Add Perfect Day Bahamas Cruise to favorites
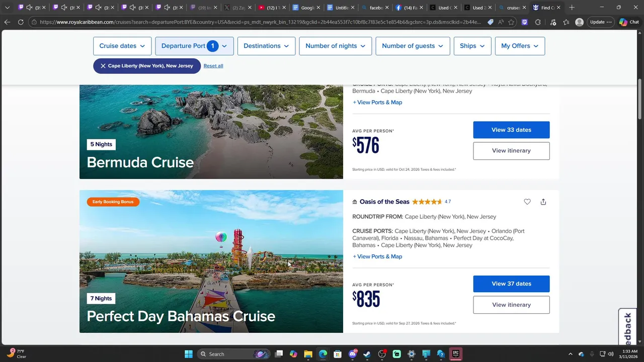This screenshot has height=362, width=644. (x=527, y=202)
